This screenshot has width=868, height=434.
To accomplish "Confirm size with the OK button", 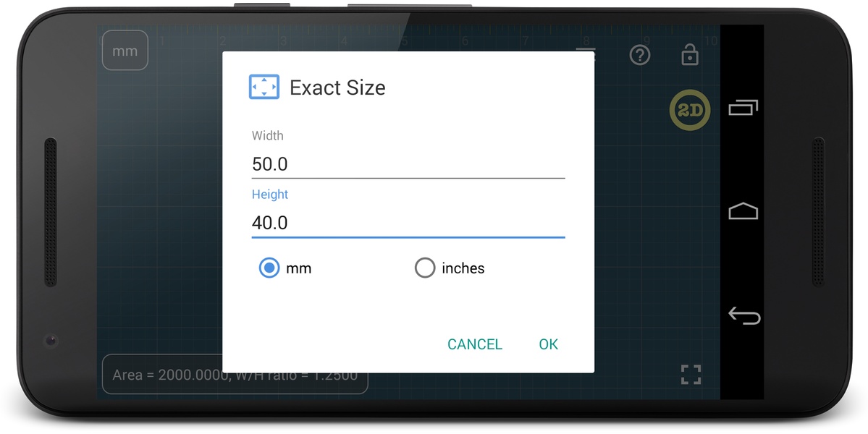I will (x=549, y=344).
